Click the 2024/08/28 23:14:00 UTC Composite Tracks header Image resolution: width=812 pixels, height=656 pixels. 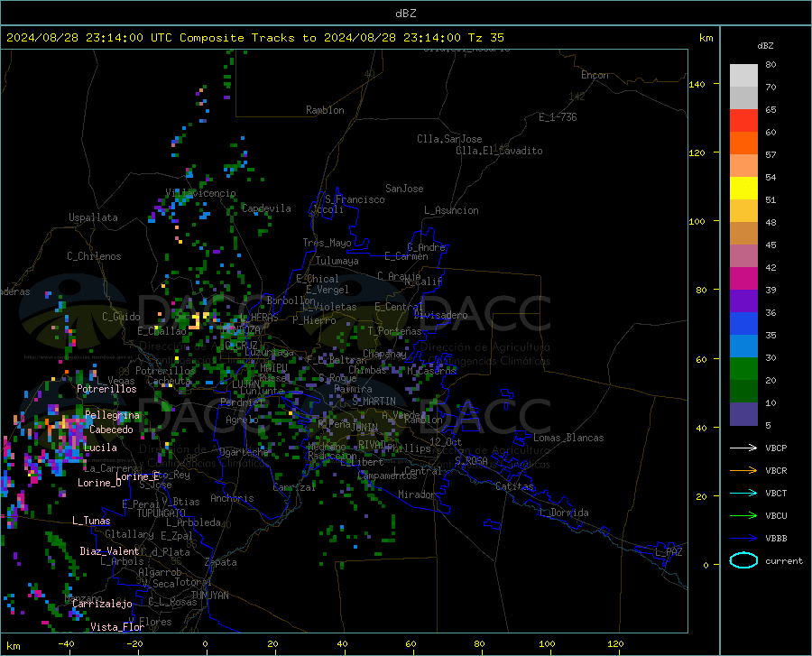[254, 38]
